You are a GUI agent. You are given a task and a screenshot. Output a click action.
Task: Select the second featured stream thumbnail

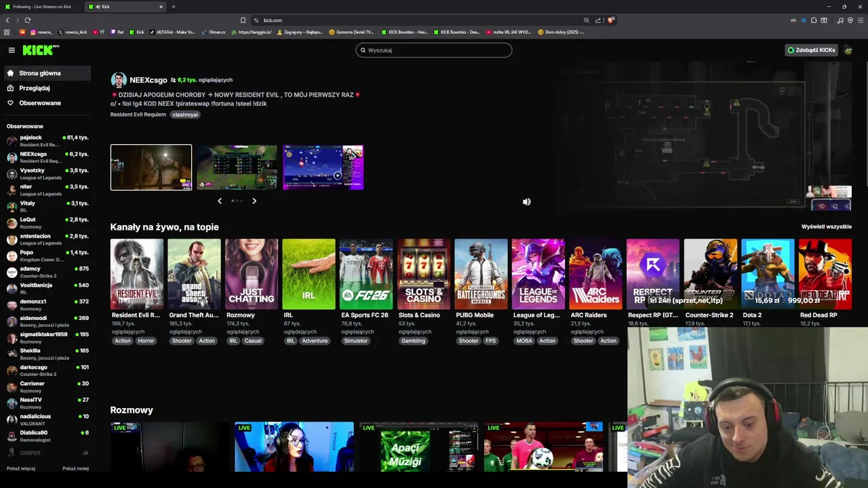tap(237, 167)
